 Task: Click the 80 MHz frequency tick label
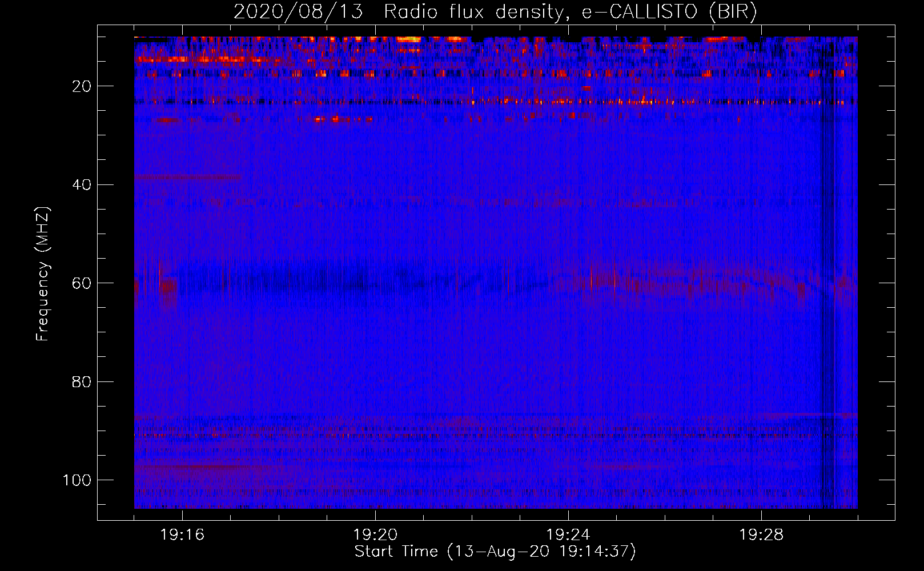point(82,382)
